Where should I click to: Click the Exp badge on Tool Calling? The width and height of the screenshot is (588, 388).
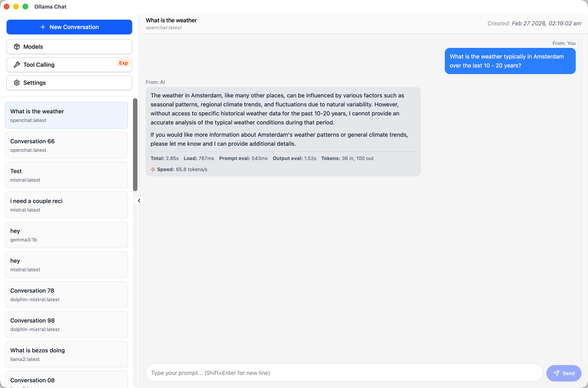click(x=123, y=63)
